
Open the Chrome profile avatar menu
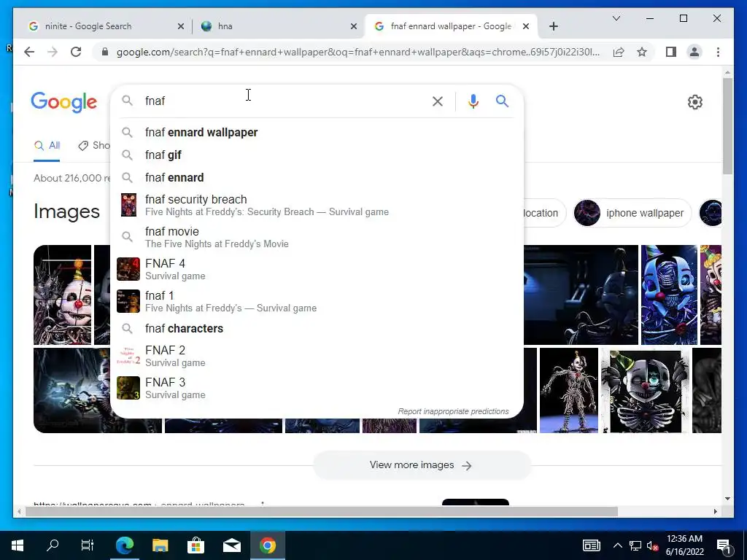pos(694,52)
